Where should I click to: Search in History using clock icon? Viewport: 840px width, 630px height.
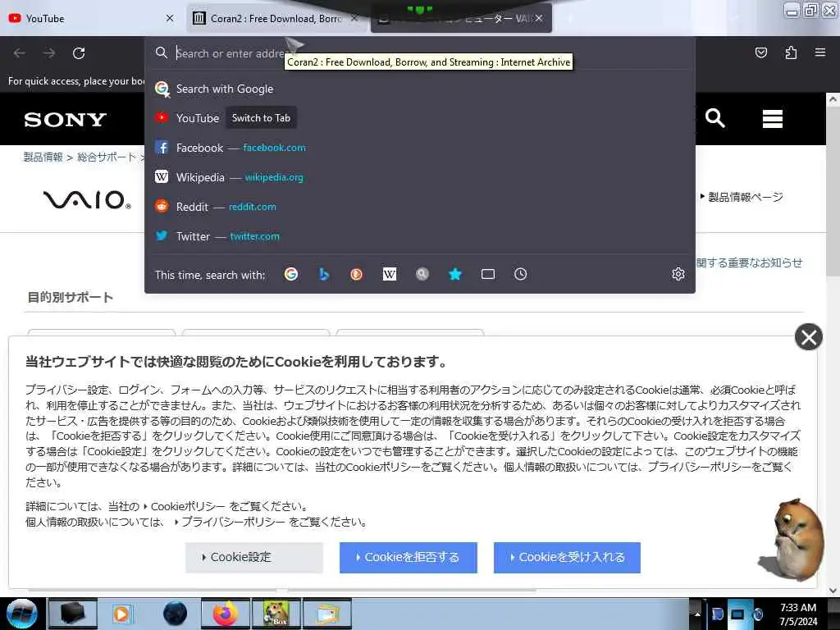521,274
